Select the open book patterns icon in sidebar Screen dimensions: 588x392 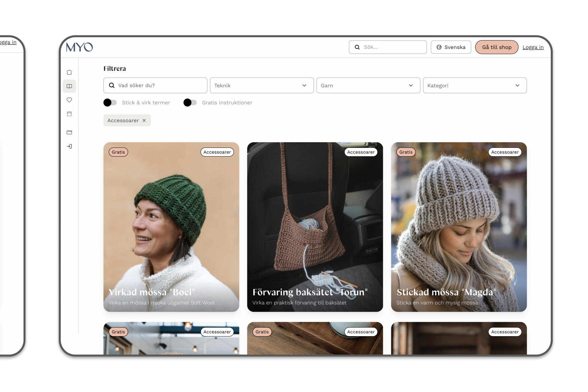click(x=69, y=86)
